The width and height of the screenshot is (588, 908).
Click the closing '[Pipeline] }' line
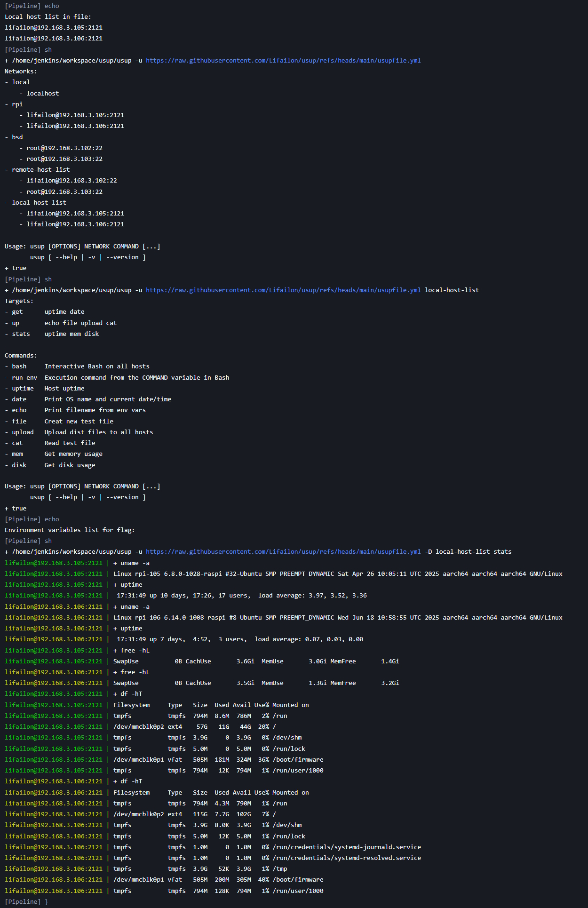pyautogui.click(x=26, y=901)
